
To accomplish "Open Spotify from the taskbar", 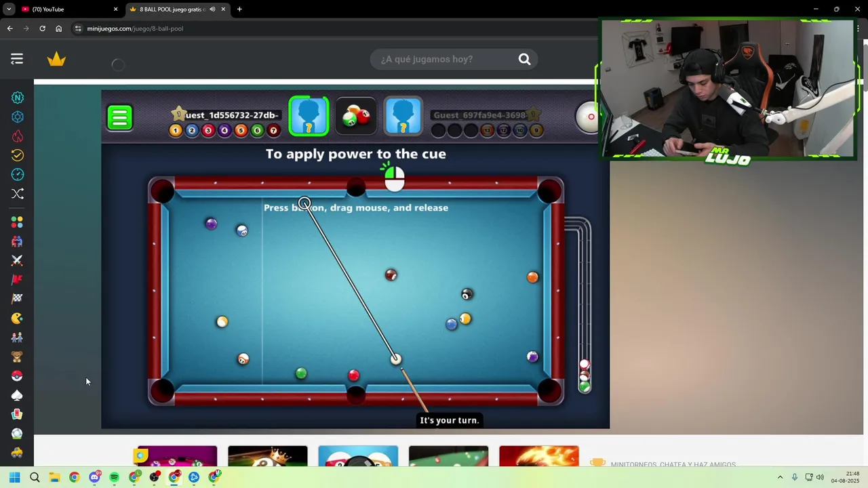I will point(114,477).
